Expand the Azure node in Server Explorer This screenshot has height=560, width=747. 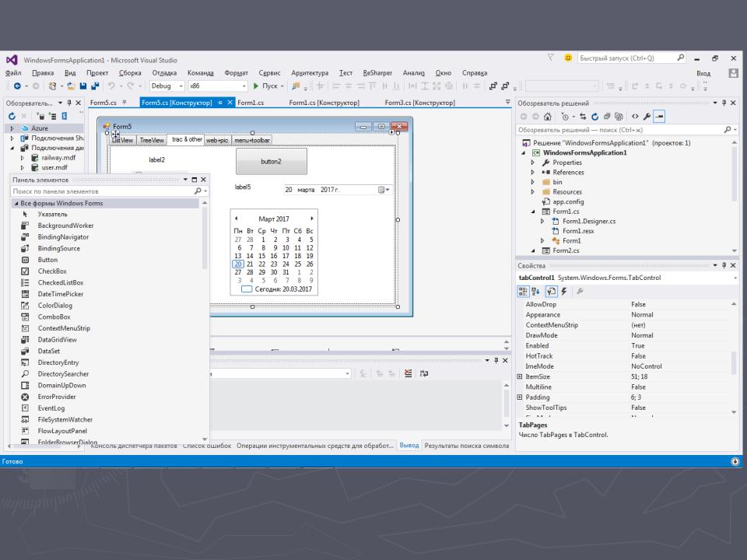pyautogui.click(x=12, y=128)
